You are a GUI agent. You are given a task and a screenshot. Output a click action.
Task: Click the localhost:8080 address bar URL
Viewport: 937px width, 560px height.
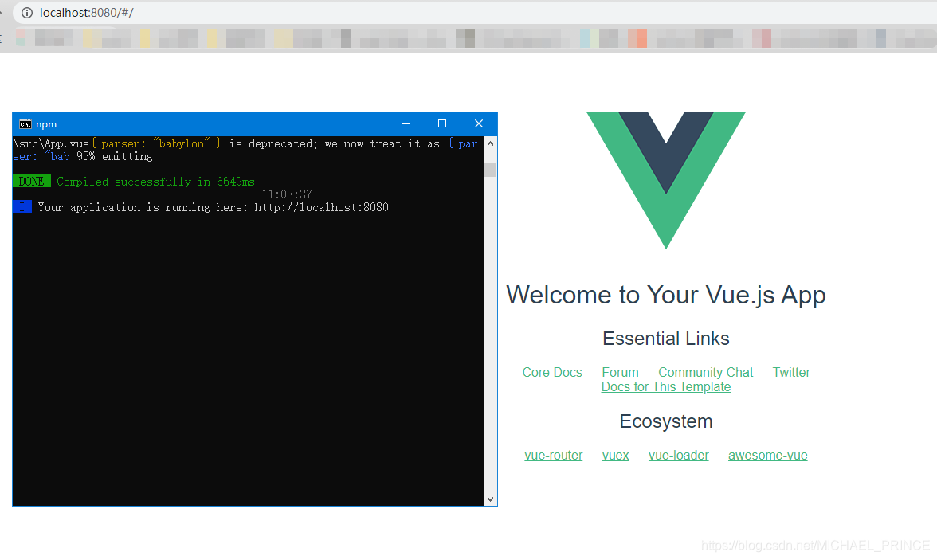point(87,13)
